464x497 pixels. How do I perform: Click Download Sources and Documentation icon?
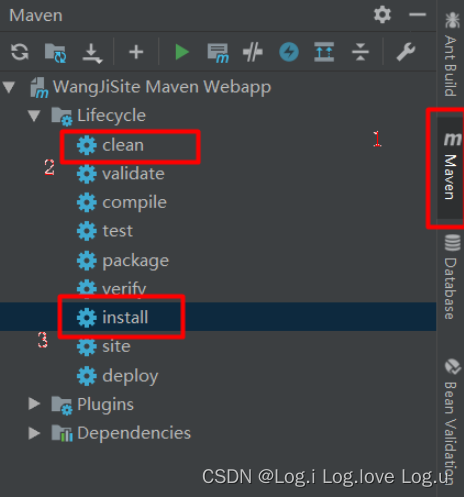(92, 53)
